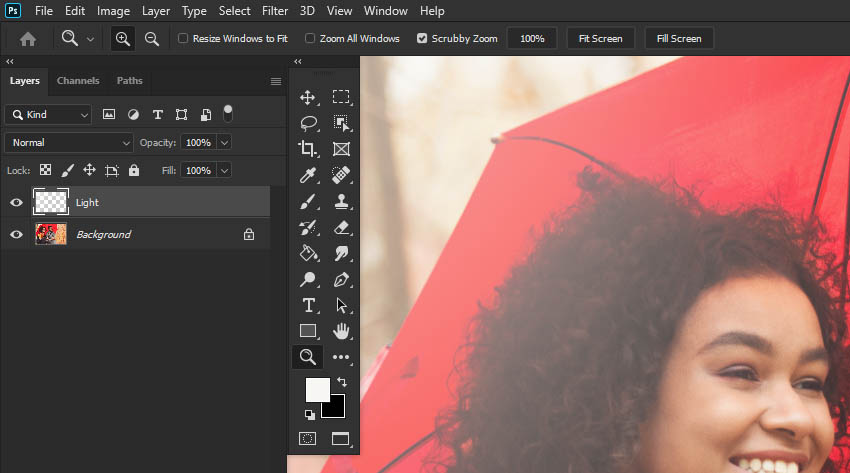Uncheck Scrubby Zoom

pos(422,38)
